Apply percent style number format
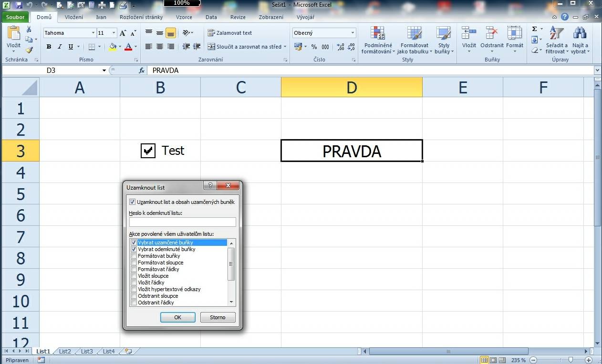Viewport: 602px width, 364px height. pyautogui.click(x=314, y=47)
